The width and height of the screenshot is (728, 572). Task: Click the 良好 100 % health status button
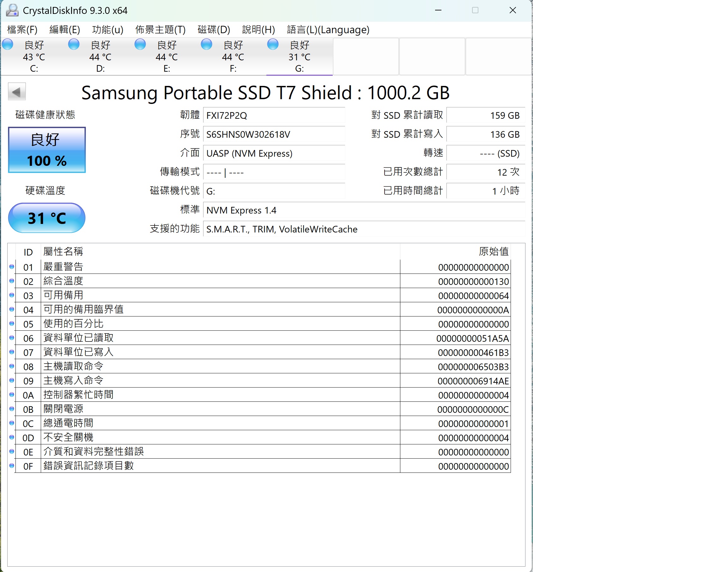point(47,150)
